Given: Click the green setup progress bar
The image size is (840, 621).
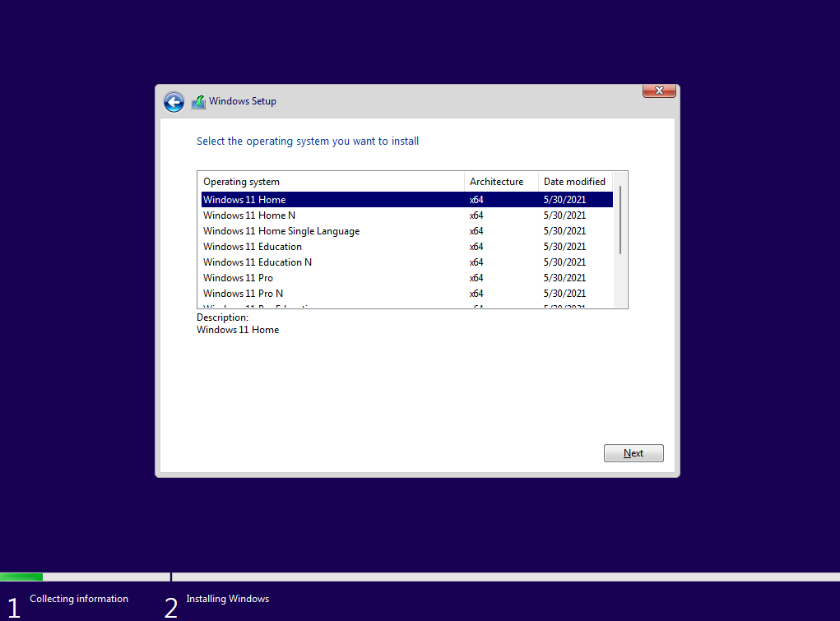Looking at the screenshot, I should coord(21,577).
